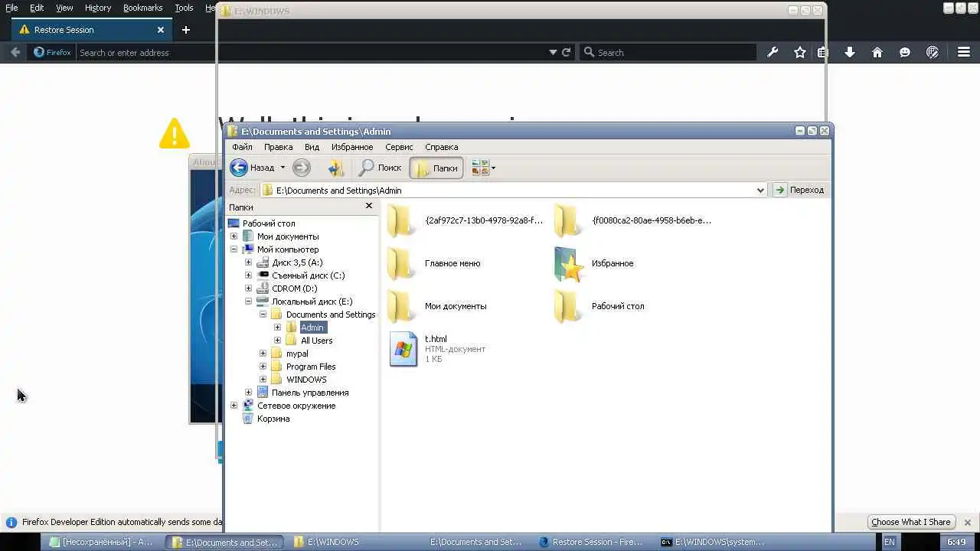Click Firefox Search box
The height and width of the screenshot is (551, 980).
(668, 52)
